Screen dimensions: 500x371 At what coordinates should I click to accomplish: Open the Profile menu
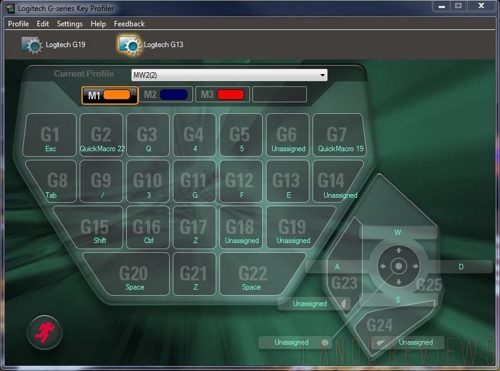[18, 24]
